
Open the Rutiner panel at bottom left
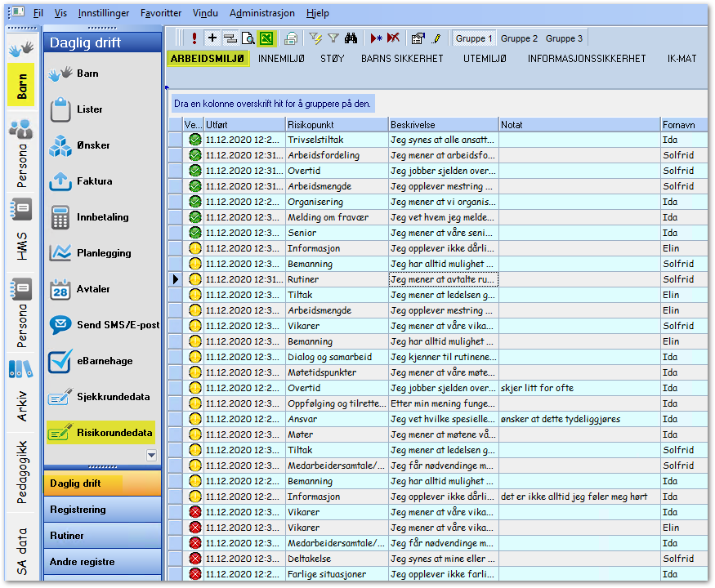(x=103, y=536)
